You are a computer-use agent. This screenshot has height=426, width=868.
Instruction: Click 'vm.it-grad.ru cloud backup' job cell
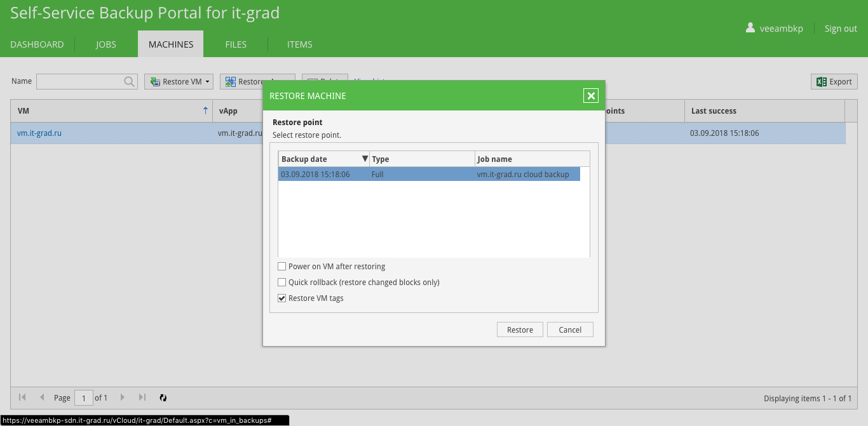coord(523,174)
